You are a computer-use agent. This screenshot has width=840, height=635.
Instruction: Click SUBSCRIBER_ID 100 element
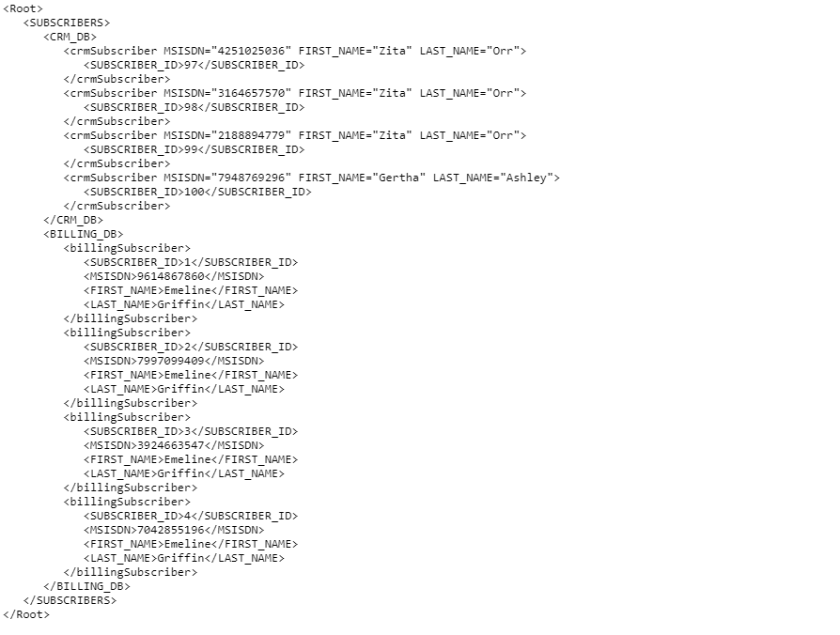197,192
